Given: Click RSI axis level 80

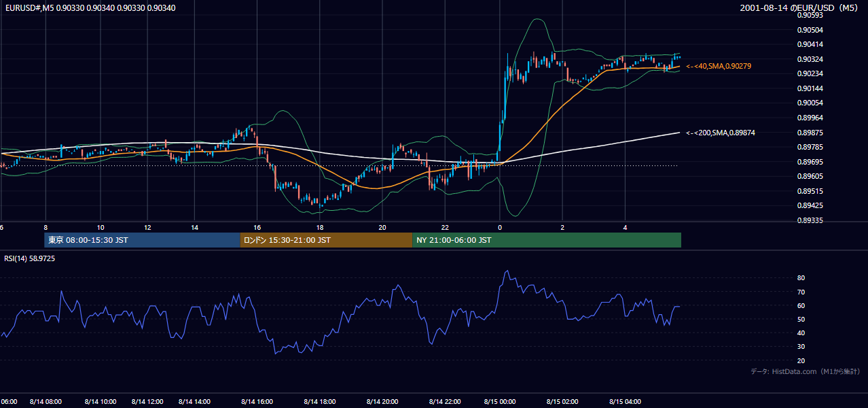Looking at the screenshot, I should [801, 278].
